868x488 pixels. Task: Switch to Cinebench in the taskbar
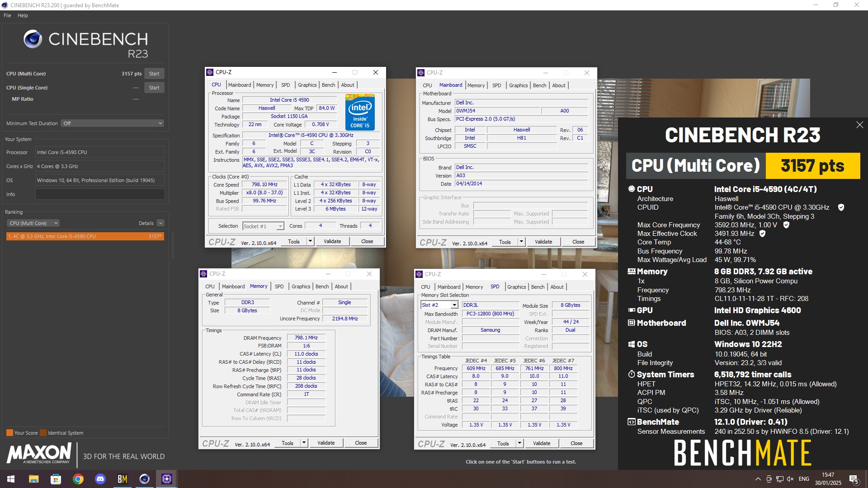pyautogui.click(x=144, y=479)
